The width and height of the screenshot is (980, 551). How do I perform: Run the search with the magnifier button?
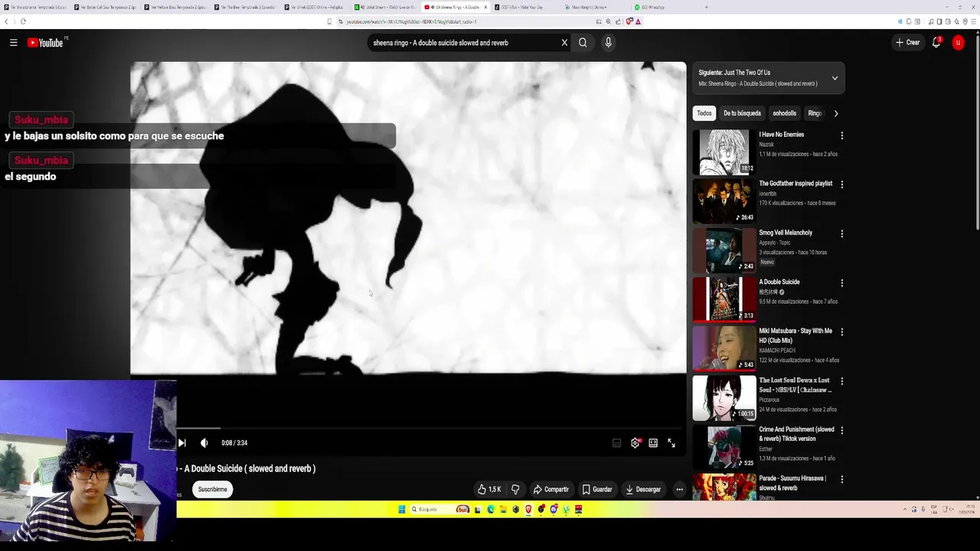coord(583,43)
